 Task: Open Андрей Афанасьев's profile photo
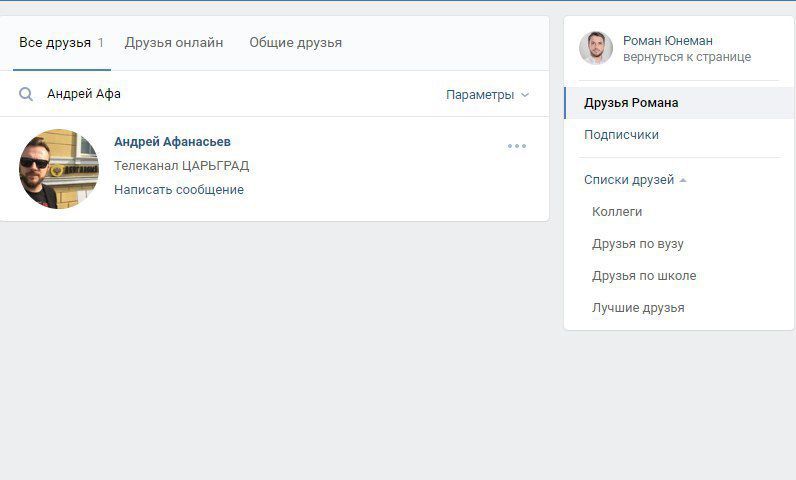pos(59,168)
